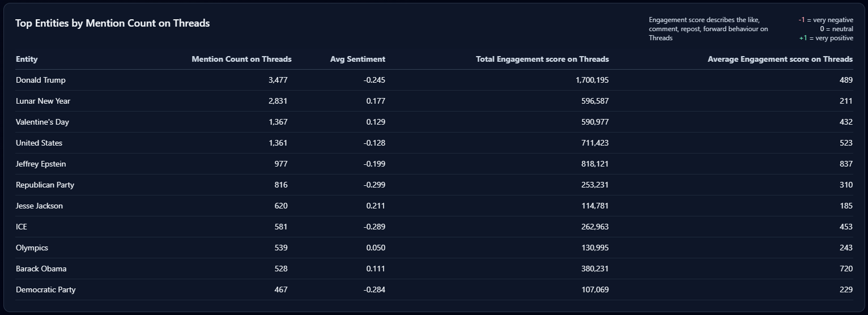The image size is (868, 315).
Task: Click mention count 539 for Olympics
Action: point(281,248)
